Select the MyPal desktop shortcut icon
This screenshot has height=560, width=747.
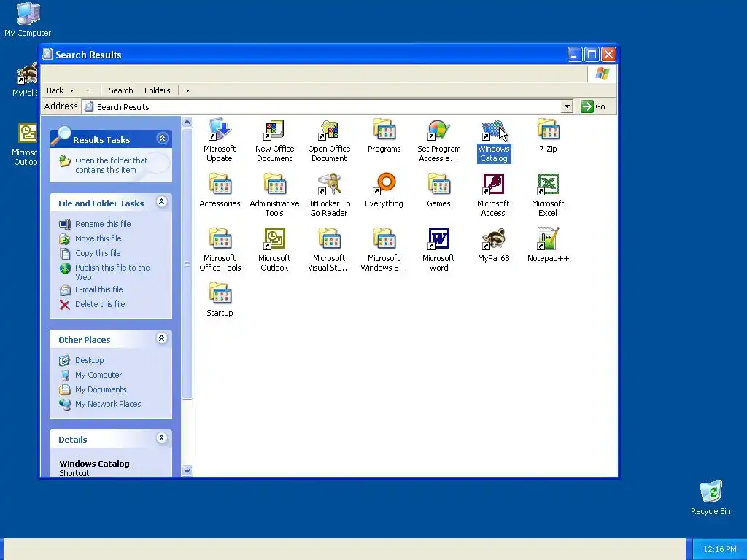[27, 74]
